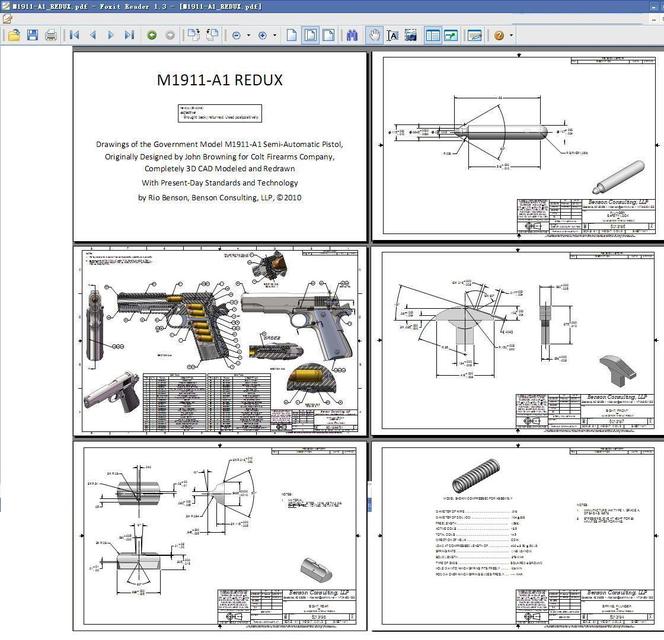Select the snapshot tool icon

[410, 35]
